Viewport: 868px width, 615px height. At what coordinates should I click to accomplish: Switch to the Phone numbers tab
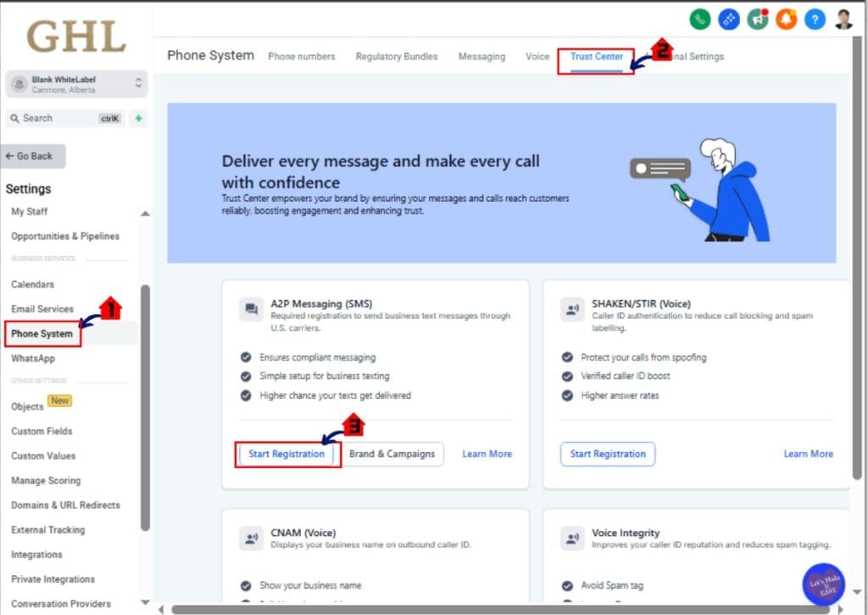click(301, 57)
